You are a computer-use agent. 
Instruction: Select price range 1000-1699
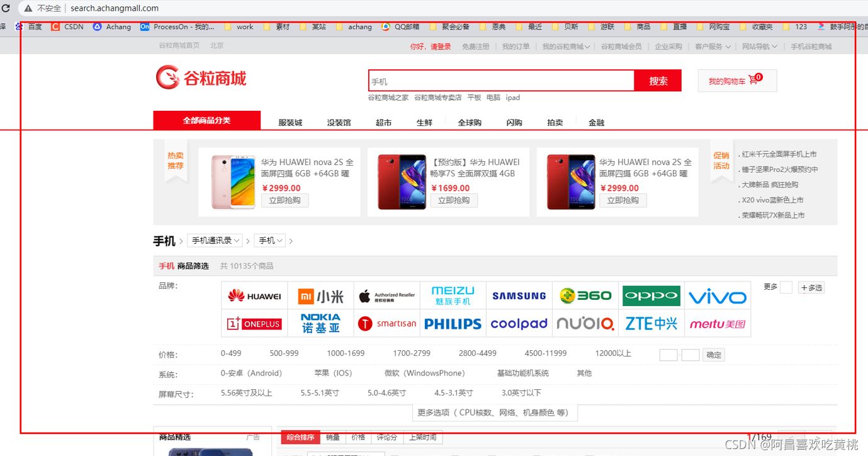click(346, 353)
